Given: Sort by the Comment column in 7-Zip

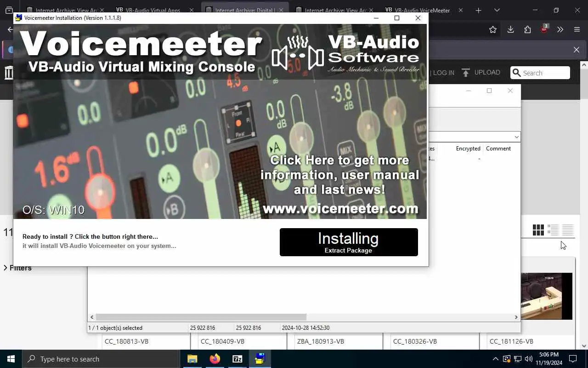Looking at the screenshot, I should [498, 149].
